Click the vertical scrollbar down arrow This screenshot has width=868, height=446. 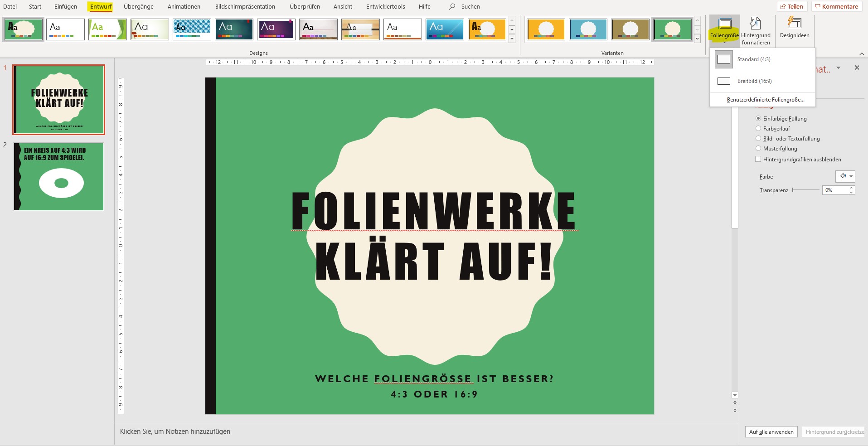click(x=735, y=395)
